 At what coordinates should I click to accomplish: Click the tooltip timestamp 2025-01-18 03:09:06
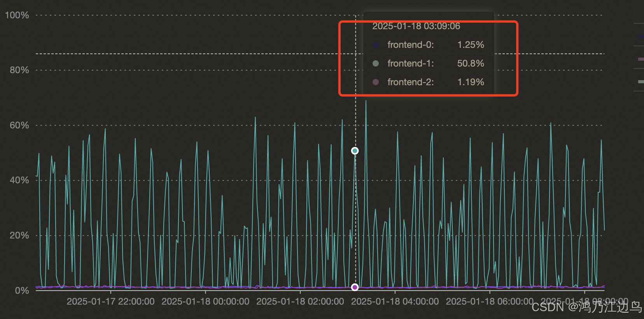(416, 26)
